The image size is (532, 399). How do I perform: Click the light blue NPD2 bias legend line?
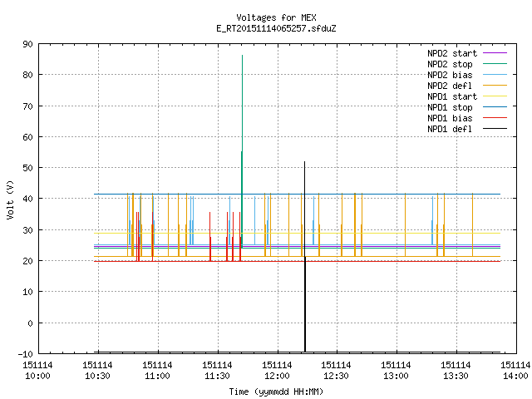(495, 74)
